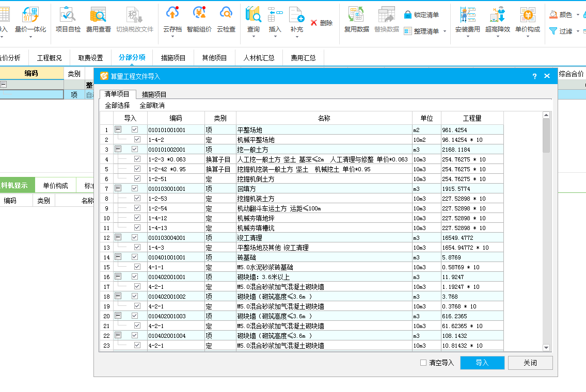Click 全部选择 select all
This screenshot has height=392, width=586.
click(117, 105)
